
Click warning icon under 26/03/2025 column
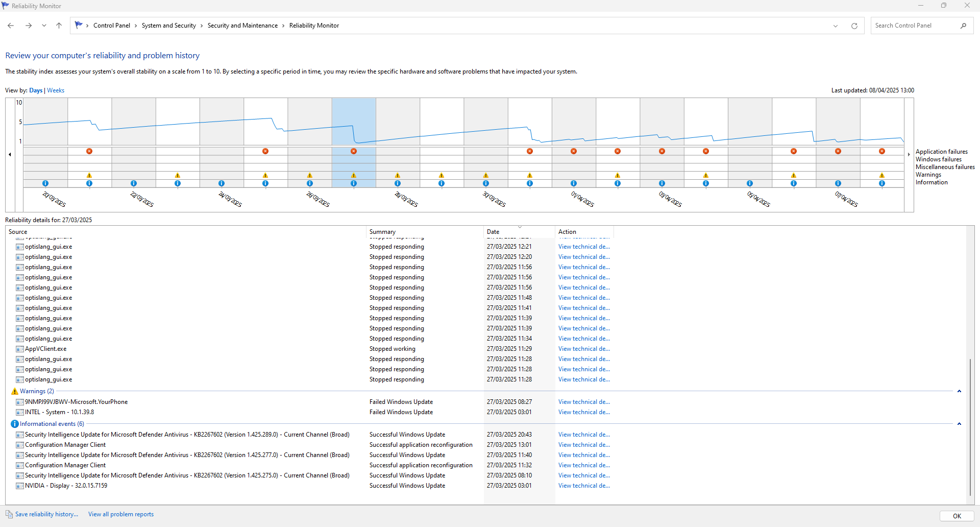click(310, 175)
